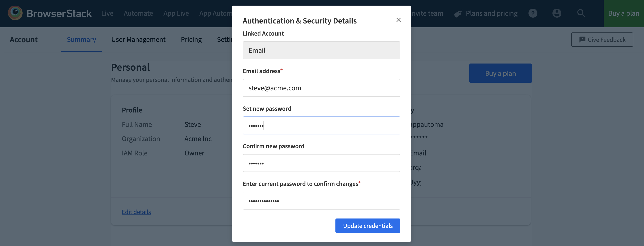
Task: Open the User Management tab
Action: point(138,39)
